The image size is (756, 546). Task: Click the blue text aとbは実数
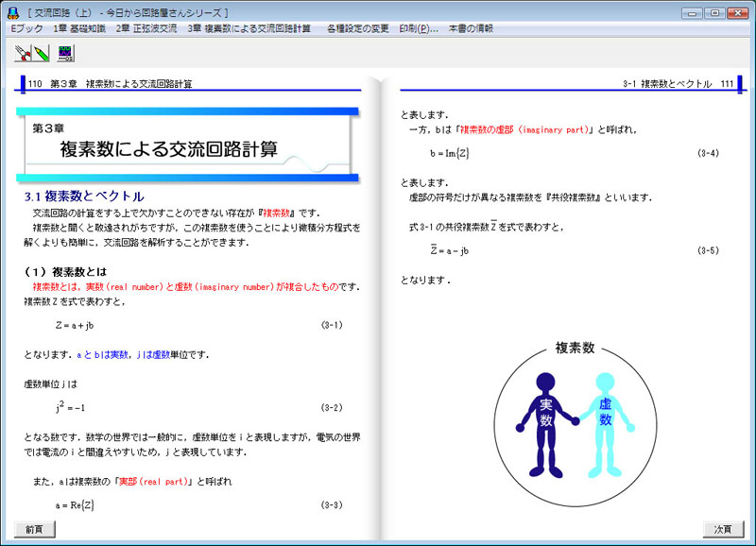(x=102, y=354)
